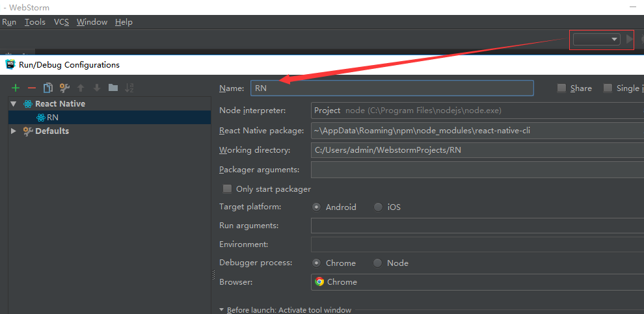Open the edit defaults wrench icon
The height and width of the screenshot is (314, 644).
pos(64,88)
